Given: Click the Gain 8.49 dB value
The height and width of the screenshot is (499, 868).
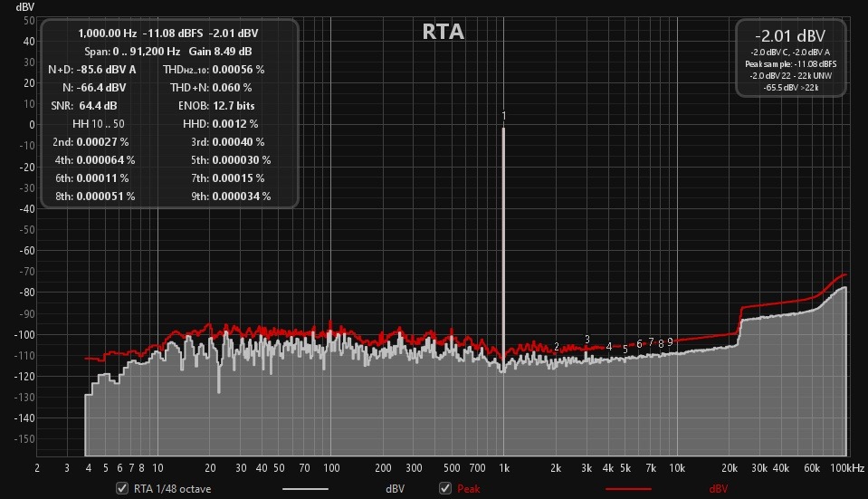Looking at the screenshot, I should click(233, 52).
